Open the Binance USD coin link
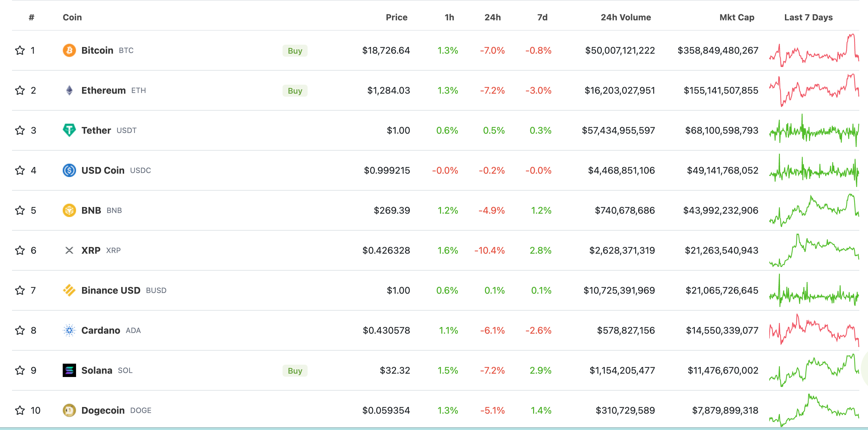Image resolution: width=868 pixels, height=430 pixels. point(110,291)
